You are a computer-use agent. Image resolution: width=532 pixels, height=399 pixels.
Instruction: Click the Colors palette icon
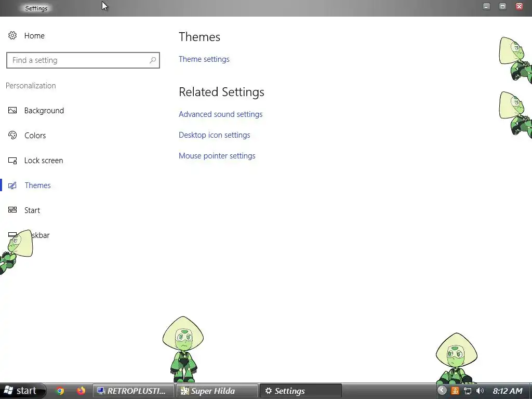[x=12, y=135]
